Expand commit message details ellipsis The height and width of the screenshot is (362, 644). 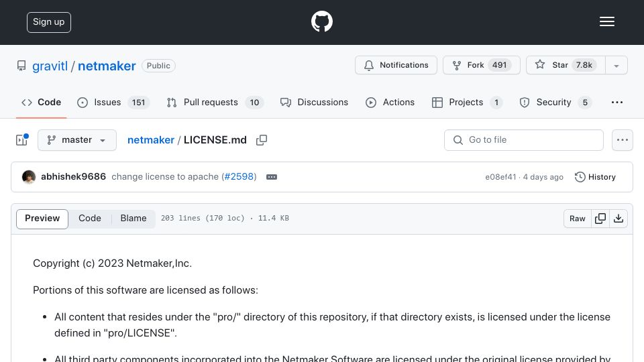click(272, 177)
